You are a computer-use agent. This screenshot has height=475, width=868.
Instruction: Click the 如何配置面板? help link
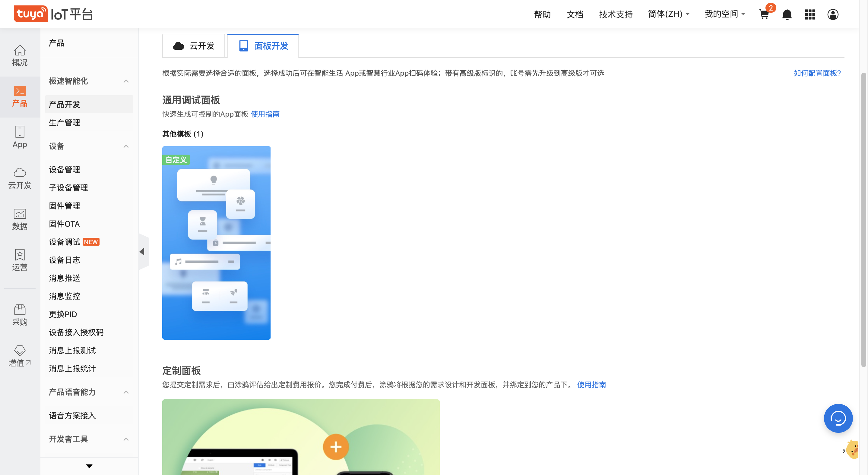(x=817, y=73)
